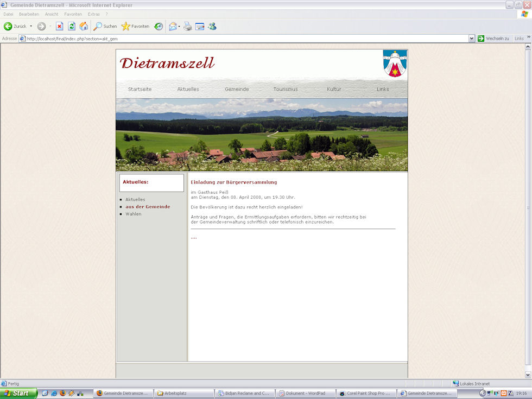The height and width of the screenshot is (399, 532).
Task: Click the vertical scrollbar down arrow
Action: pyautogui.click(x=528, y=375)
